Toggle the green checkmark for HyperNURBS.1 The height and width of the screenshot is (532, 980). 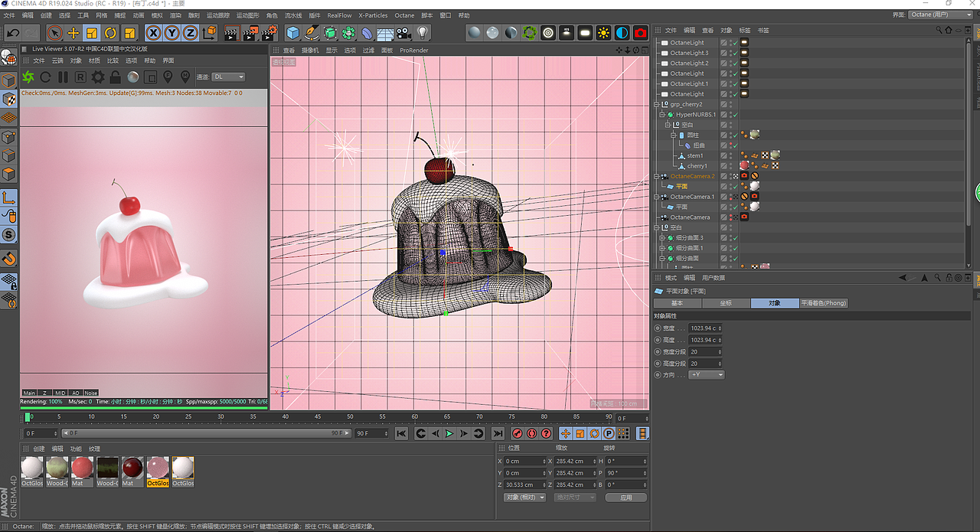[735, 115]
